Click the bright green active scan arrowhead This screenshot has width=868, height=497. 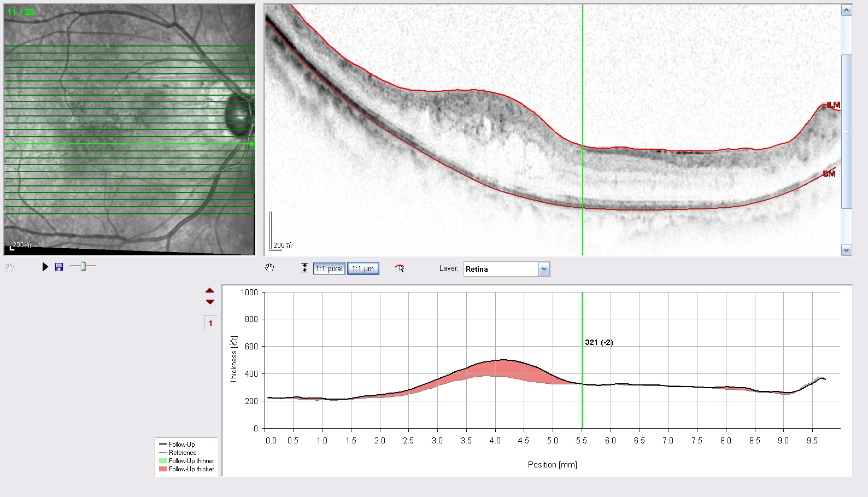point(252,144)
